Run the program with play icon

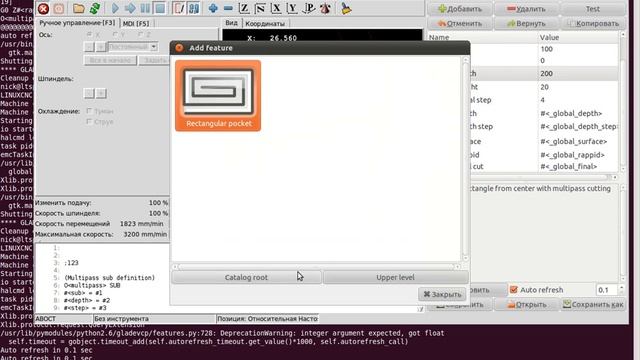tap(115, 9)
